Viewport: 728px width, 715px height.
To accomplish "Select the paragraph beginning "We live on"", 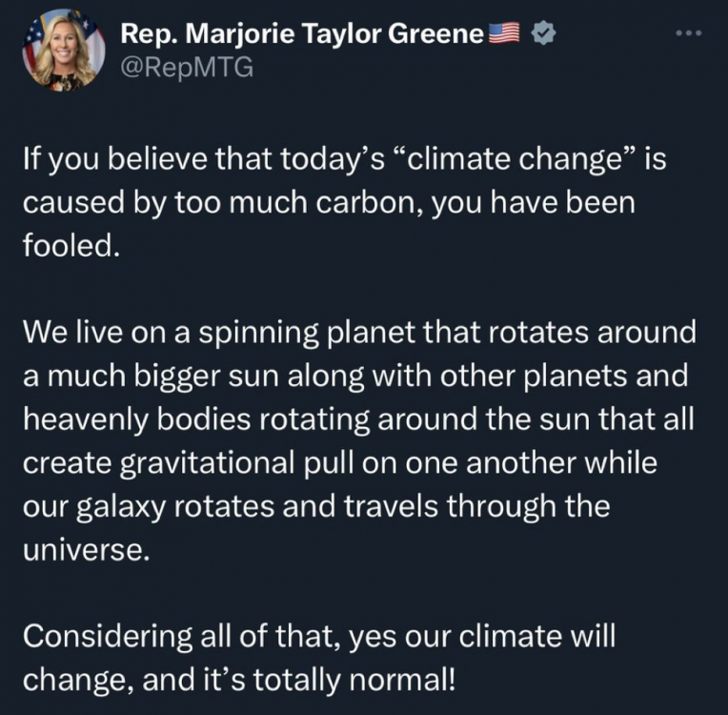I will click(359, 440).
